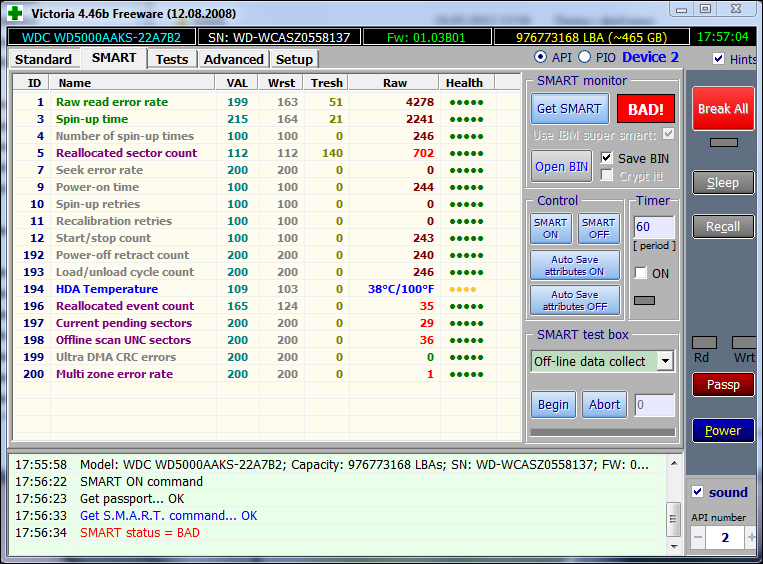Select the PIO radio button
Viewport: 763px width, 564px height.
tap(585, 57)
